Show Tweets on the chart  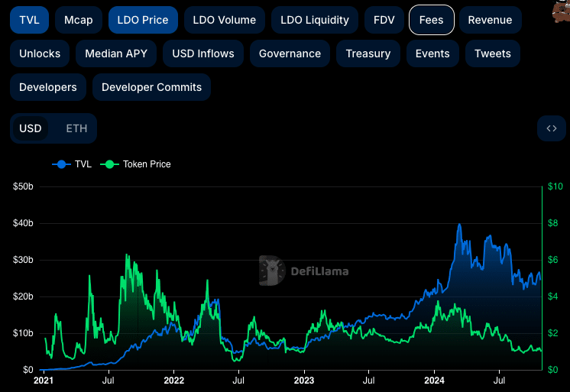tap(493, 53)
